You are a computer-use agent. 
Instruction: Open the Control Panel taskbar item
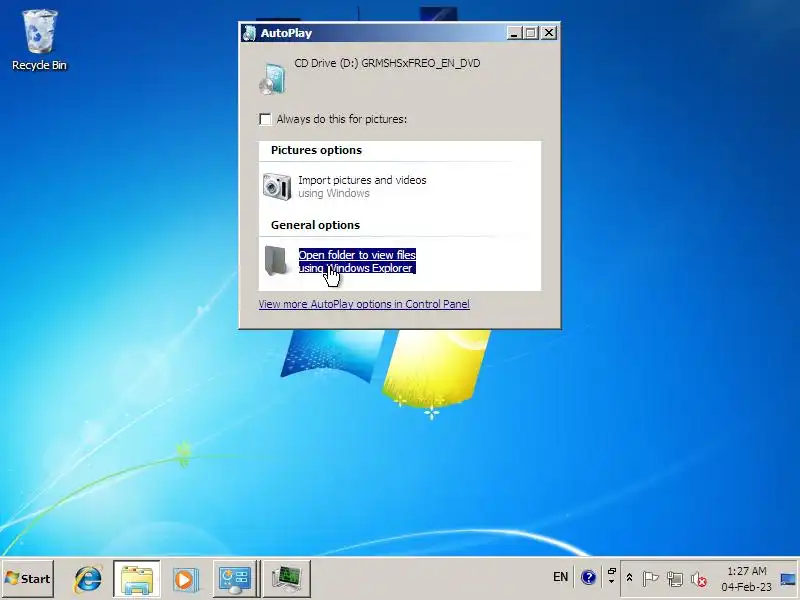click(x=235, y=579)
